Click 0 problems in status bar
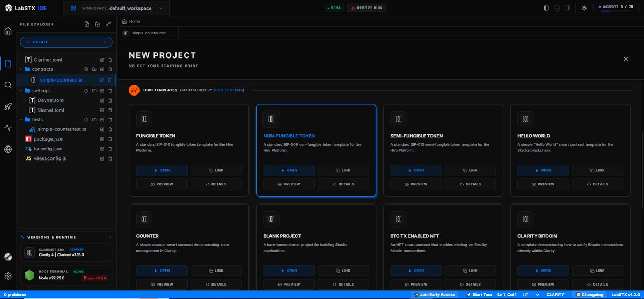Viewport: 644px width, 299px height. tap(16, 295)
